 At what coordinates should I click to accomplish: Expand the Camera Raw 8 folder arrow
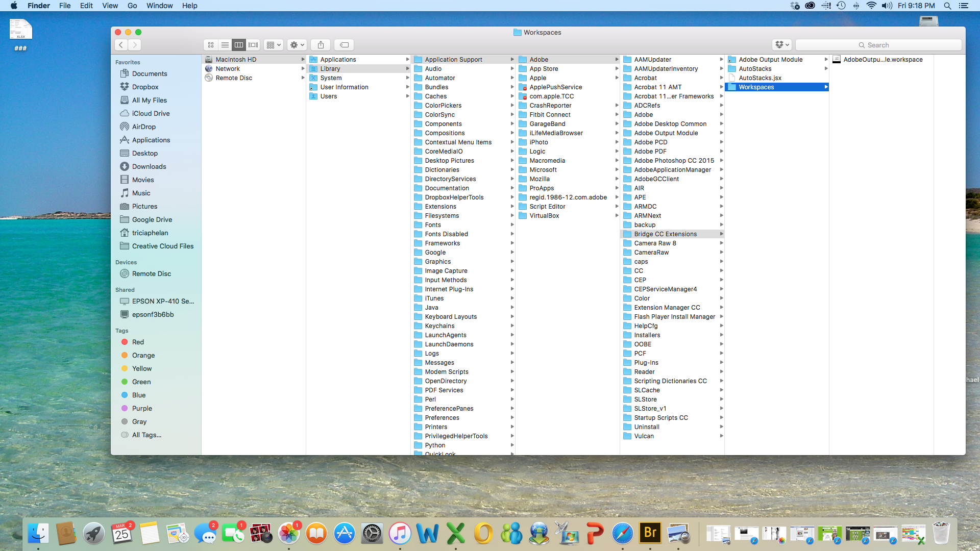click(x=721, y=243)
